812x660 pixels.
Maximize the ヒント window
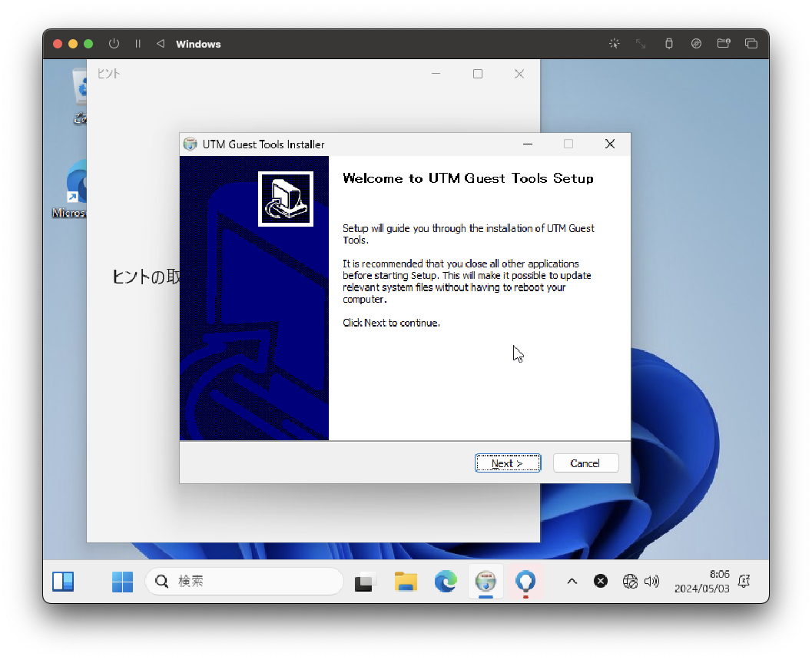478,74
